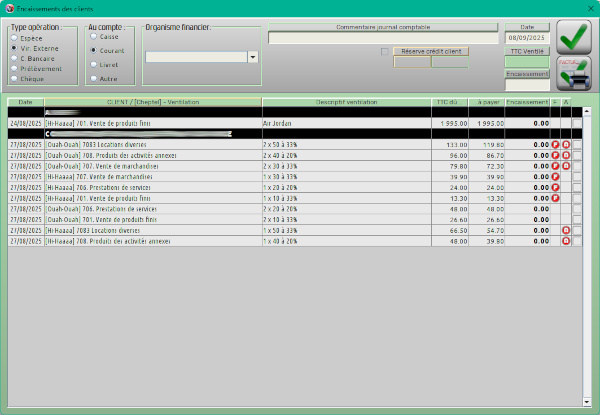Click red A icon on Hi-Haaaa 708 row

566,240
